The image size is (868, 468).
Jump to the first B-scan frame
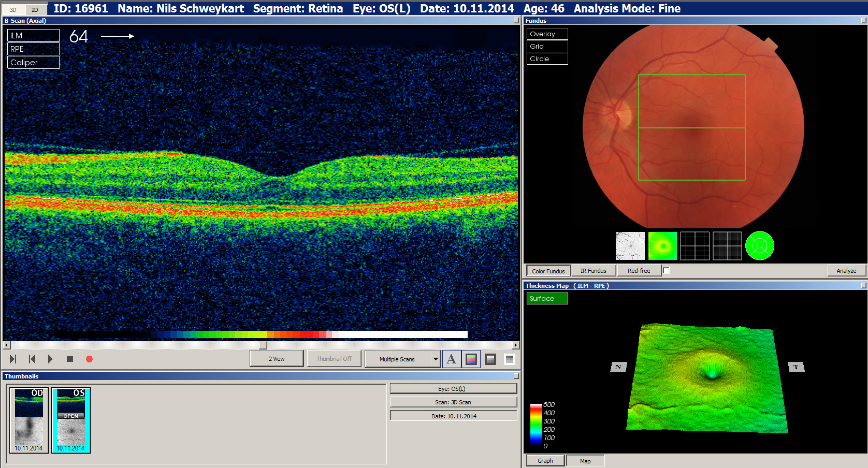(32, 359)
